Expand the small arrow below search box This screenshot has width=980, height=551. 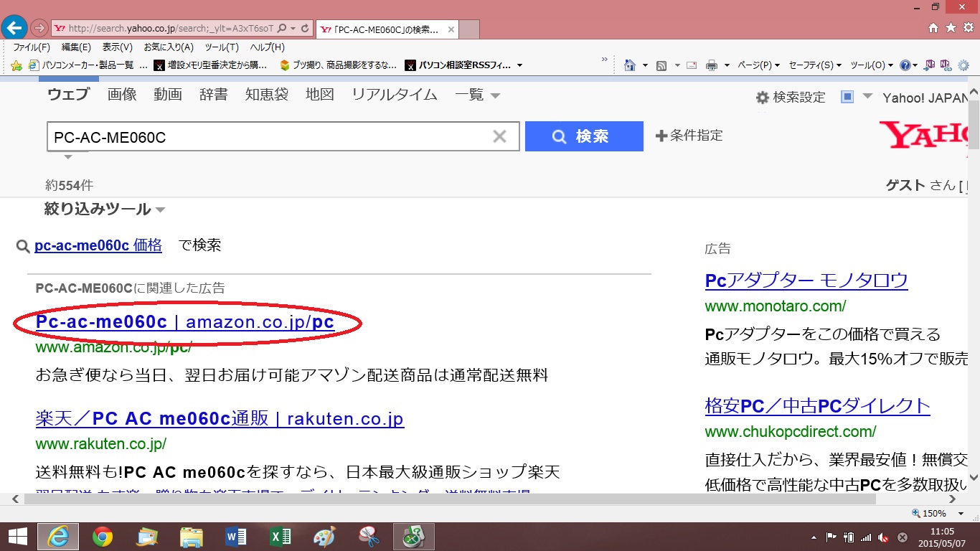68,156
